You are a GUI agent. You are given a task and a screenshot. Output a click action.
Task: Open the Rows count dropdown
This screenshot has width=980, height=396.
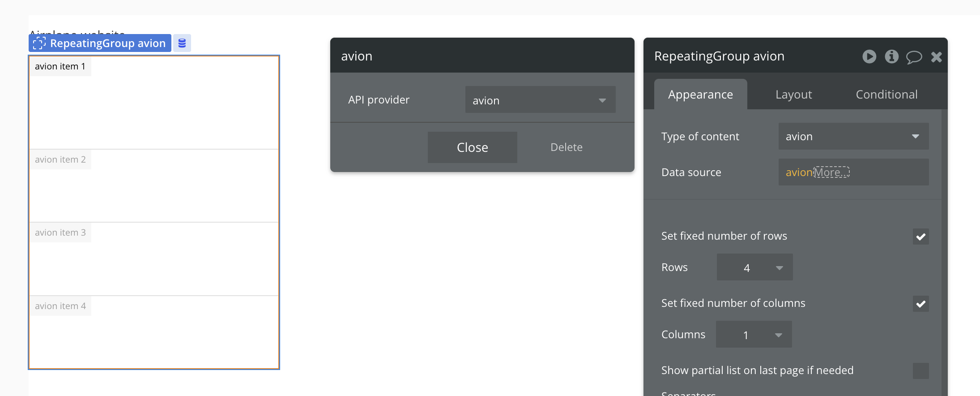pyautogui.click(x=754, y=267)
